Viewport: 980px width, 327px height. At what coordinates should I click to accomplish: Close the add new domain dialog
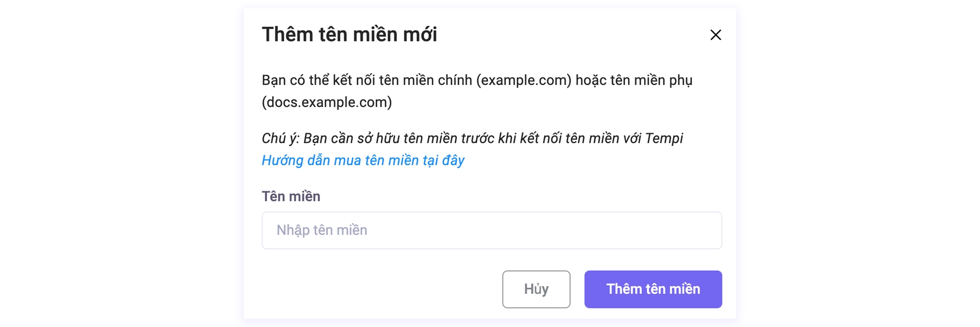pos(715,35)
